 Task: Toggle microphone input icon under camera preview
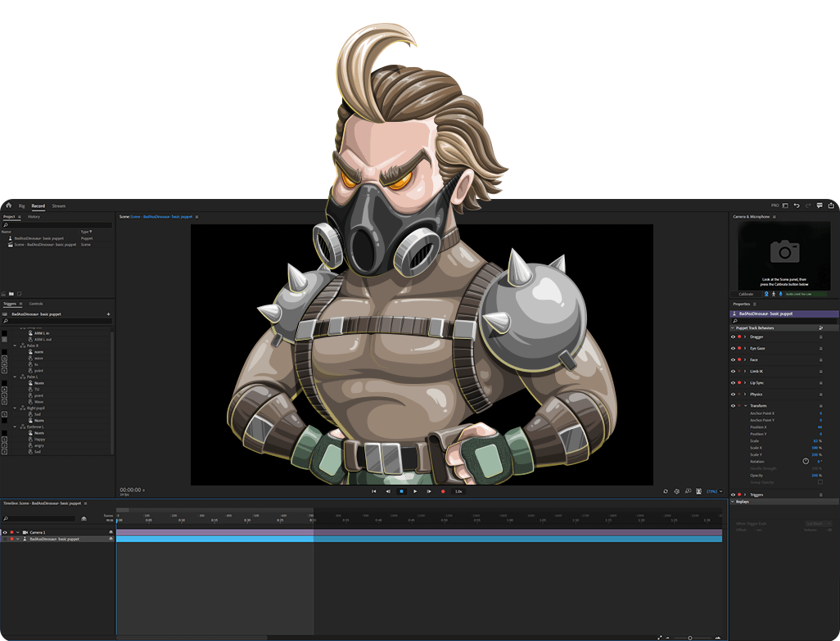780,294
